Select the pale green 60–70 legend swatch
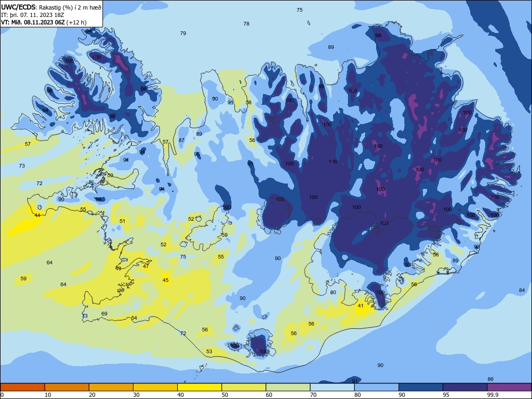This screenshot has height=399, width=532. coord(288,387)
